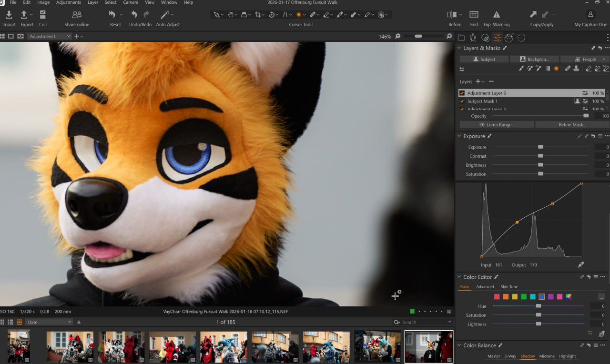Select the red color swatch
Image resolution: width=610 pixels, height=364 pixels.
[x=497, y=297]
